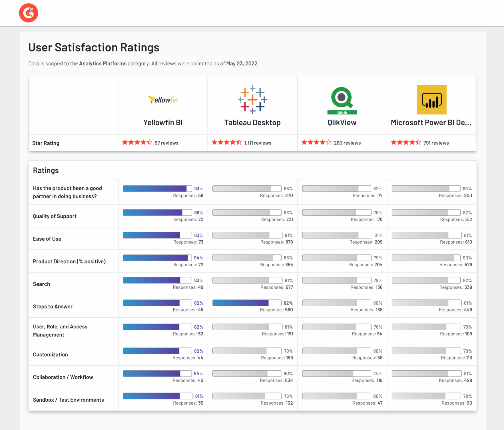Click Yellowfin 93% good partner progress bar
The image size is (504, 430).
pyautogui.click(x=157, y=189)
